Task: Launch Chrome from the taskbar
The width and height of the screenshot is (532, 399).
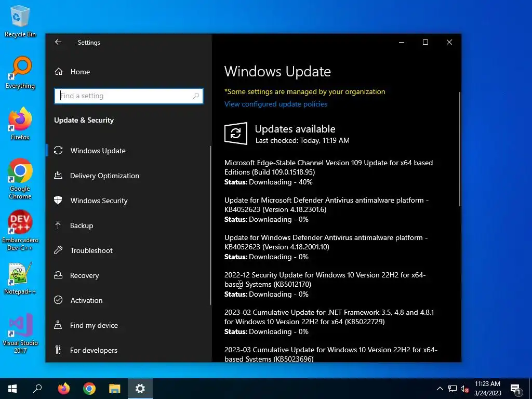Action: click(89, 389)
